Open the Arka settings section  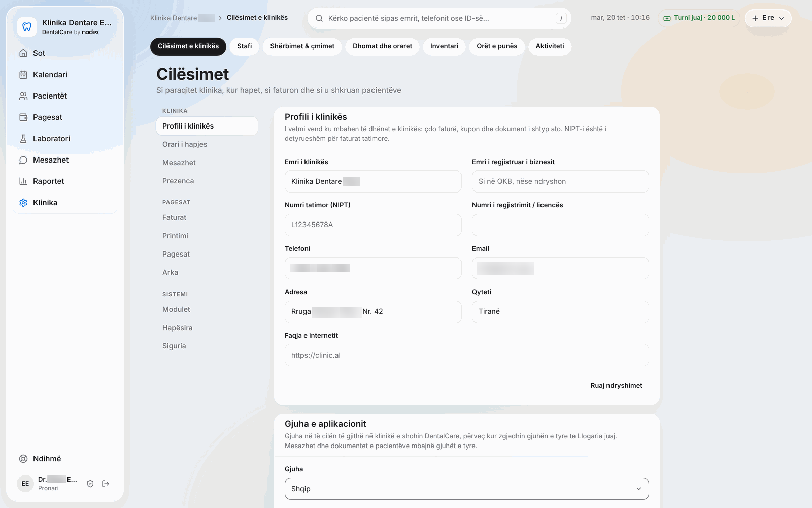click(207, 272)
